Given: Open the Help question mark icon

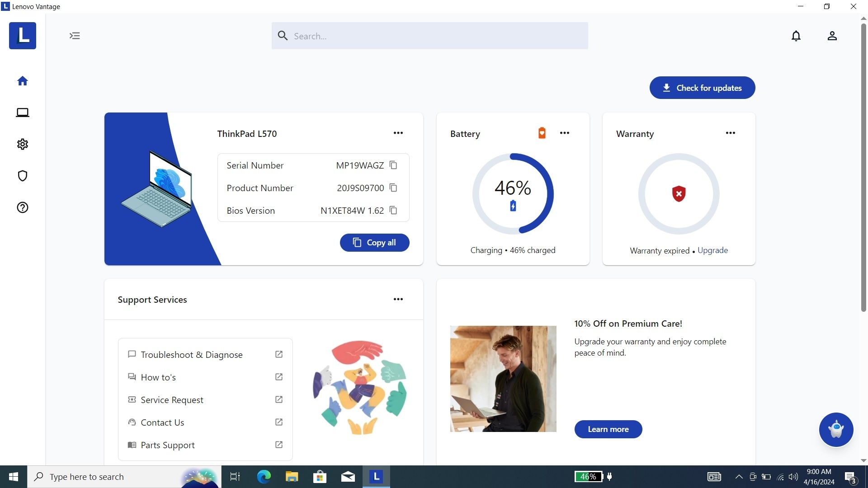Looking at the screenshot, I should click(22, 207).
